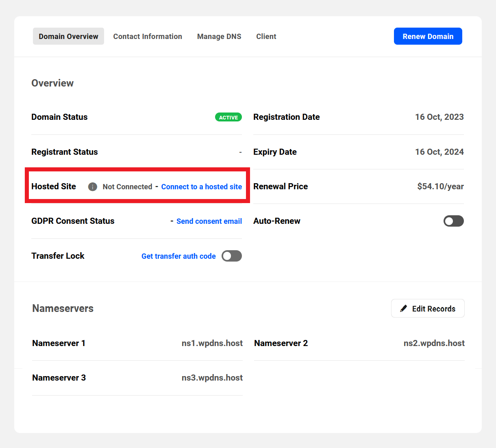Click the Hosted Site info icon
496x448 pixels.
[93, 187]
